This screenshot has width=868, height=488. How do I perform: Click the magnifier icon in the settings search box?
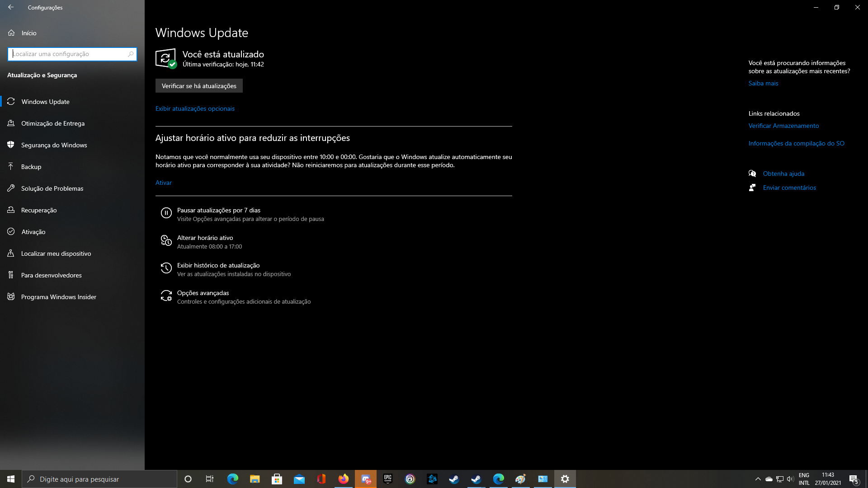click(131, 54)
